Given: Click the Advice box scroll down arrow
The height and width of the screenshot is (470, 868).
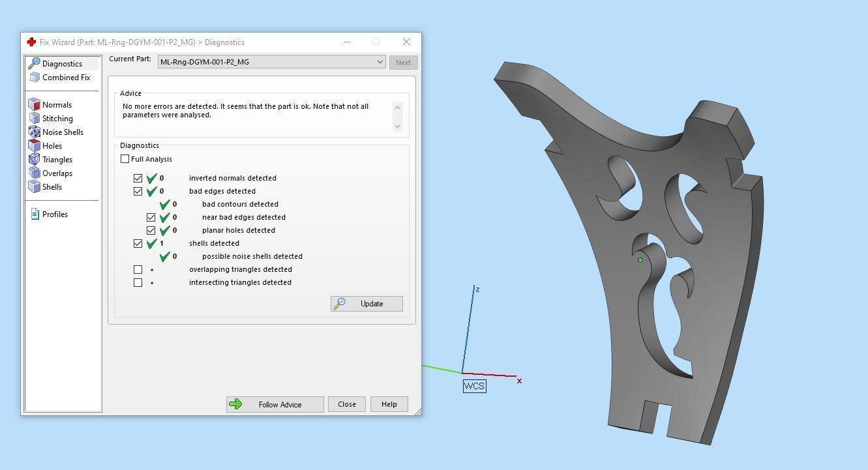Looking at the screenshot, I should 398,126.
